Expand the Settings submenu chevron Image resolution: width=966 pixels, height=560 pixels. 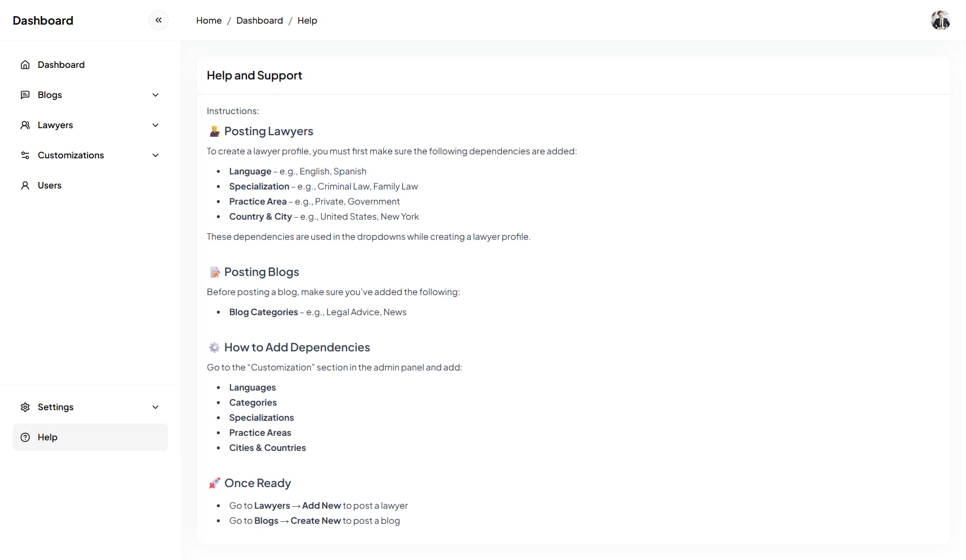coord(155,407)
